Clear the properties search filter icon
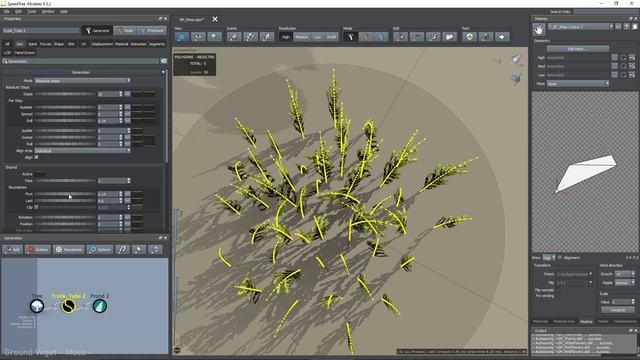 pyautogui.click(x=164, y=61)
